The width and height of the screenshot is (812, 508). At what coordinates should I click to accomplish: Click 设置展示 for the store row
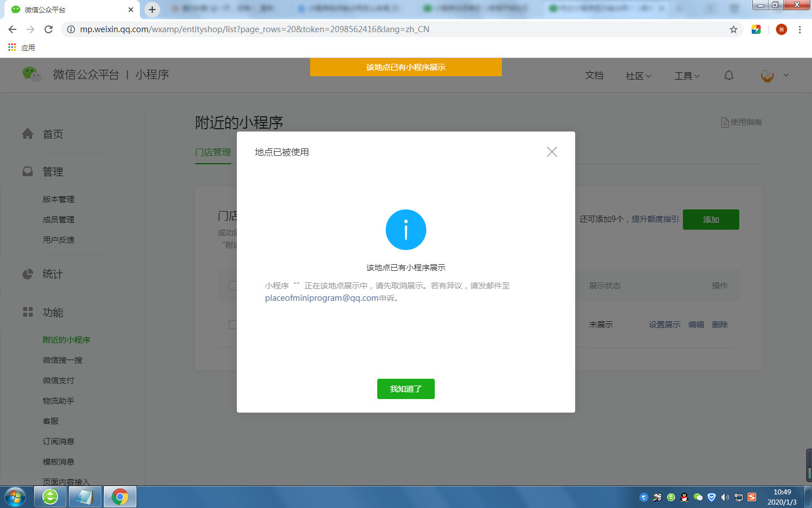[665, 325]
